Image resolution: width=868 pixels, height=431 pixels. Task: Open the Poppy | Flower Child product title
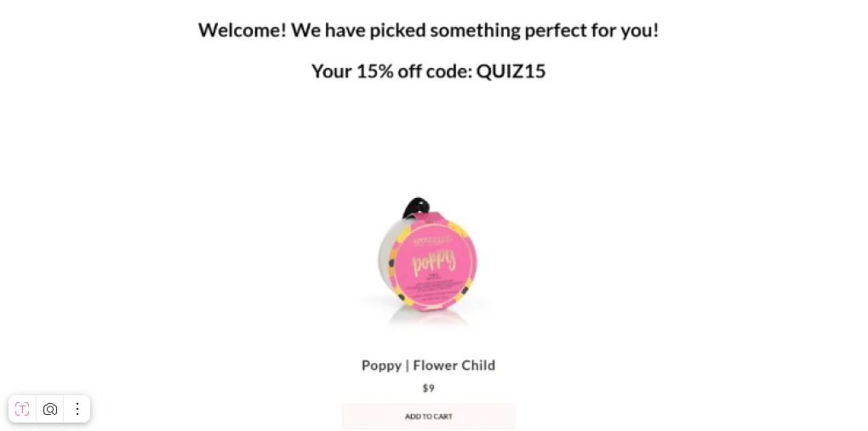[x=428, y=366]
